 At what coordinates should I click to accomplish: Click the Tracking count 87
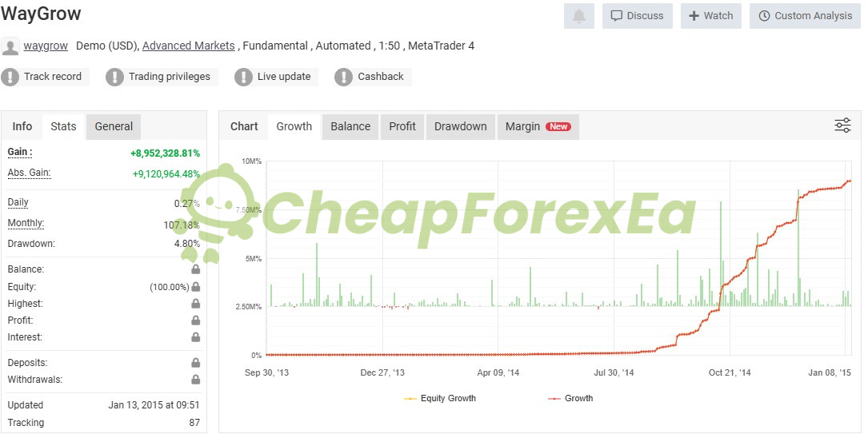click(194, 423)
